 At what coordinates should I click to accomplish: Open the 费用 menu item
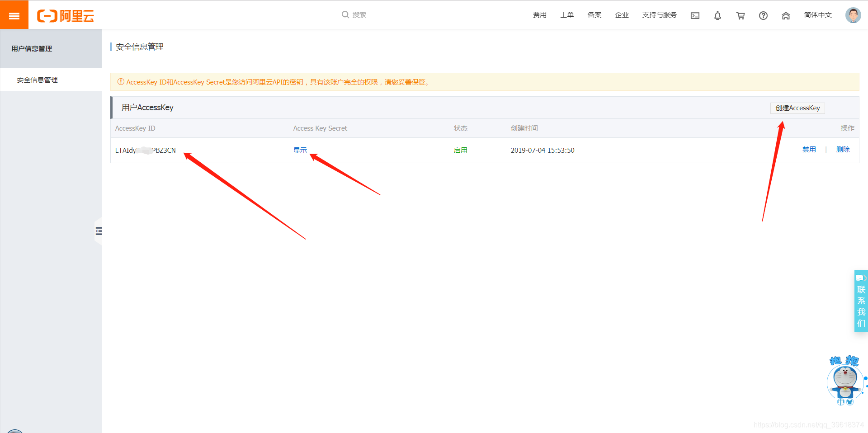[539, 14]
